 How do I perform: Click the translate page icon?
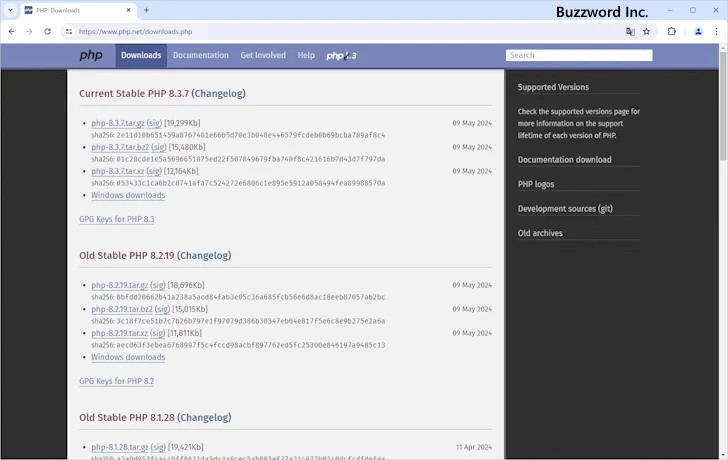630,31
